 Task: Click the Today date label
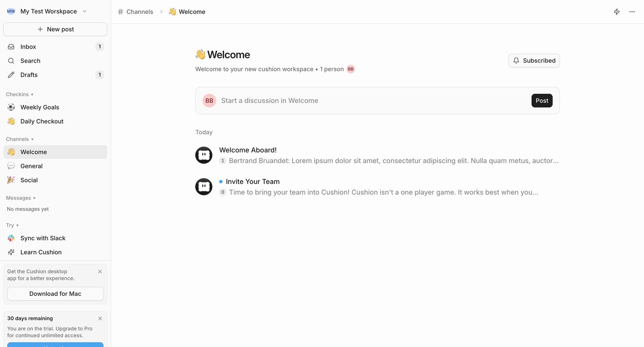point(204,132)
